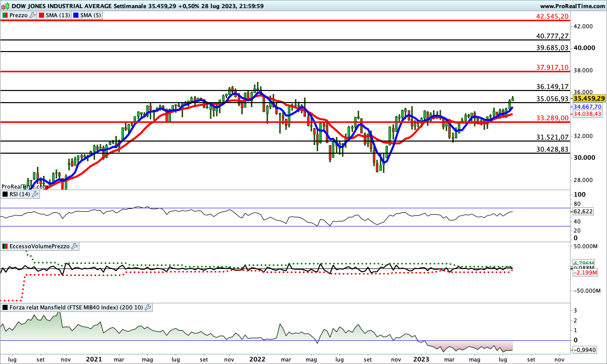Screen dimensions: 607x364
Task: Click the 30.428,83 level label
Action: (553, 149)
